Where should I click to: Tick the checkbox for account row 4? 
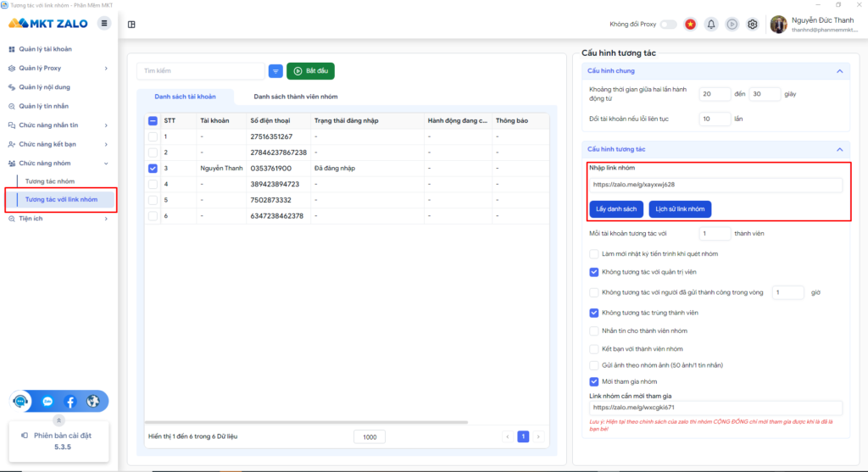[153, 184]
